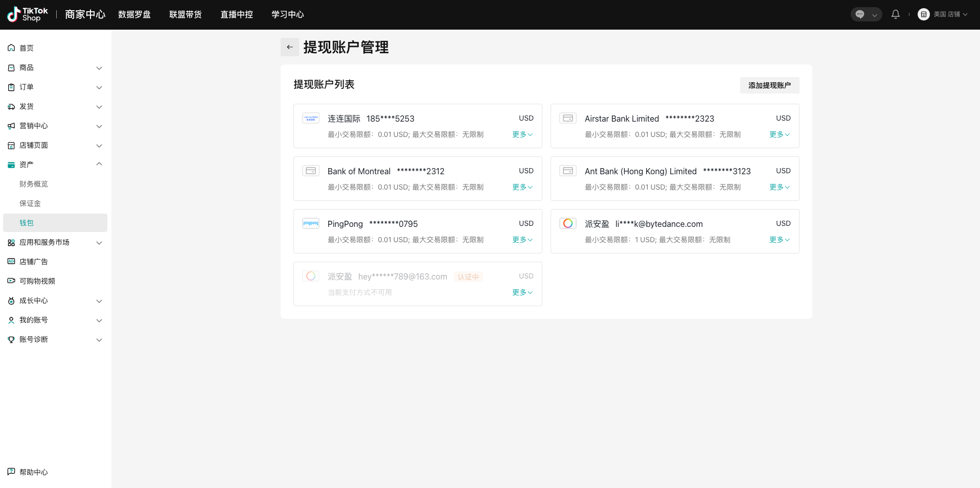
Task: Expand the 订单 sidebar section chevron
Action: tap(99, 87)
